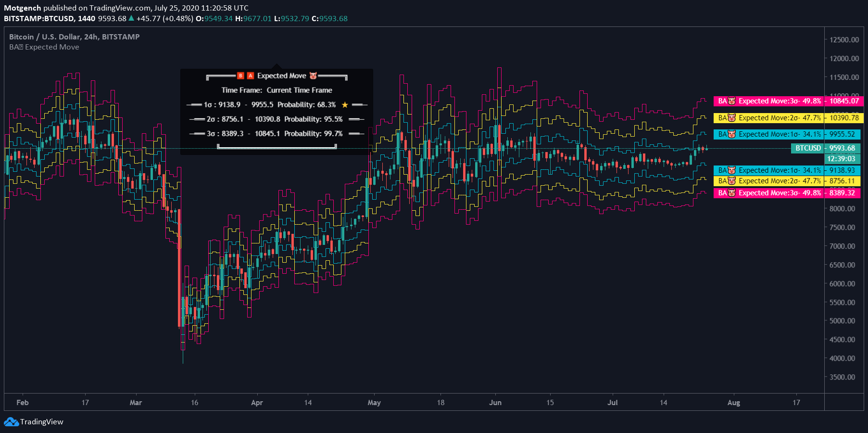Click the O:9549.34 open value
This screenshot has height=433, width=868.
coord(214,18)
